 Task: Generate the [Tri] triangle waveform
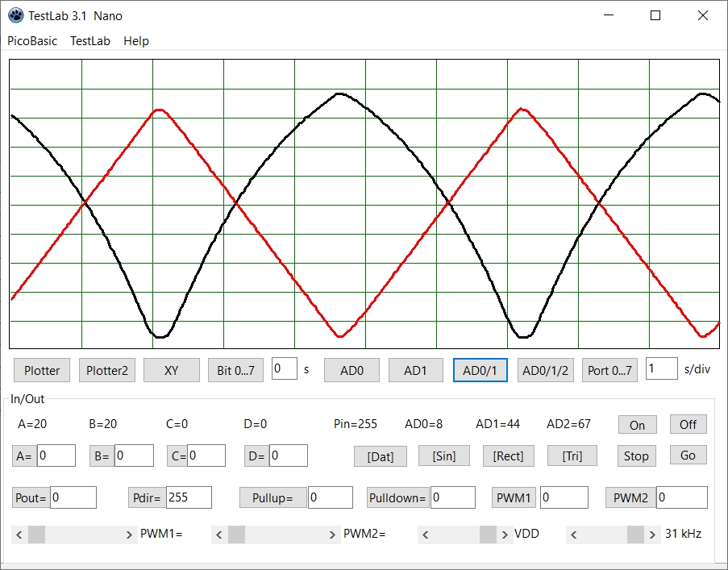point(572,456)
